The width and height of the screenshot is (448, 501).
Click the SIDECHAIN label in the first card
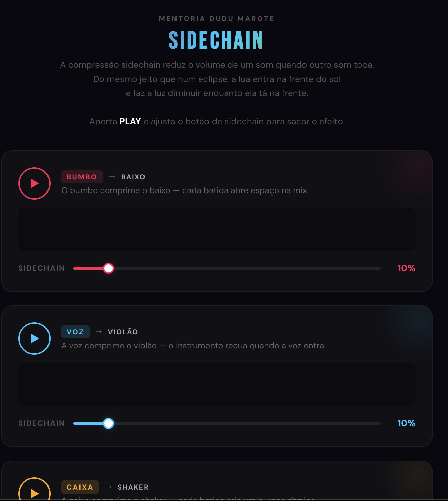click(x=41, y=268)
